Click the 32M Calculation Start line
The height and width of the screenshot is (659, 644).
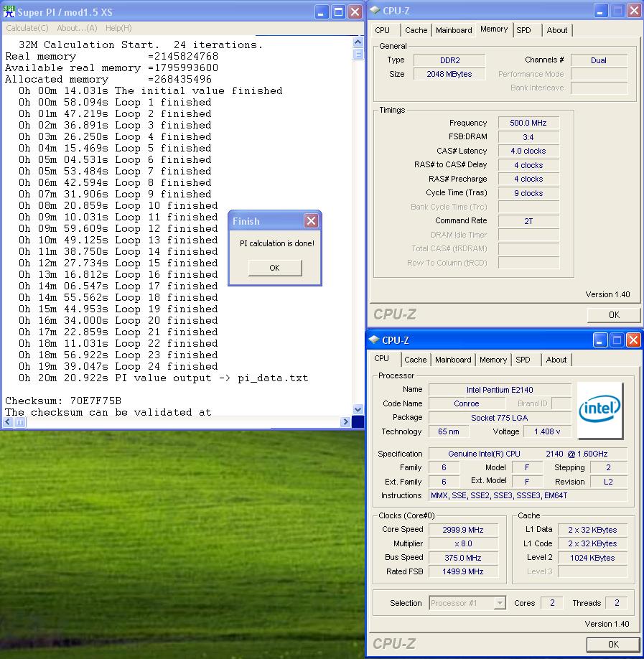tap(141, 45)
